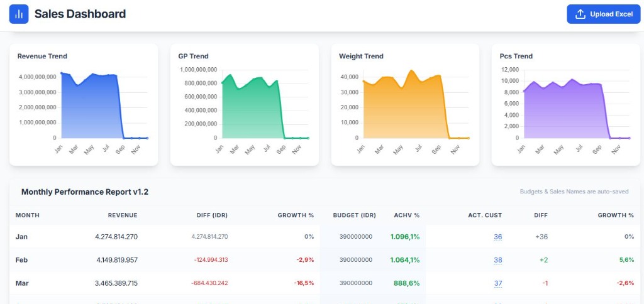644x304 pixels.
Task: Click the MONTH column header
Action: [x=28, y=215]
